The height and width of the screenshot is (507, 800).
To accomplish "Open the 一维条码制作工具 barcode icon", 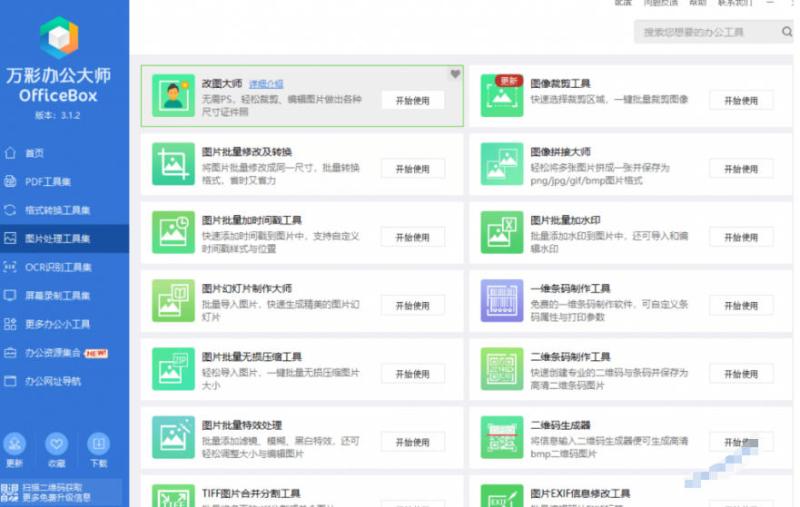I will (x=502, y=301).
